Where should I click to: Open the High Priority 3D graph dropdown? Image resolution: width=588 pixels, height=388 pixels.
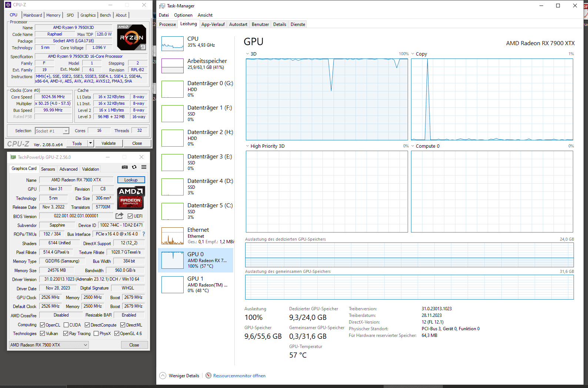click(247, 146)
